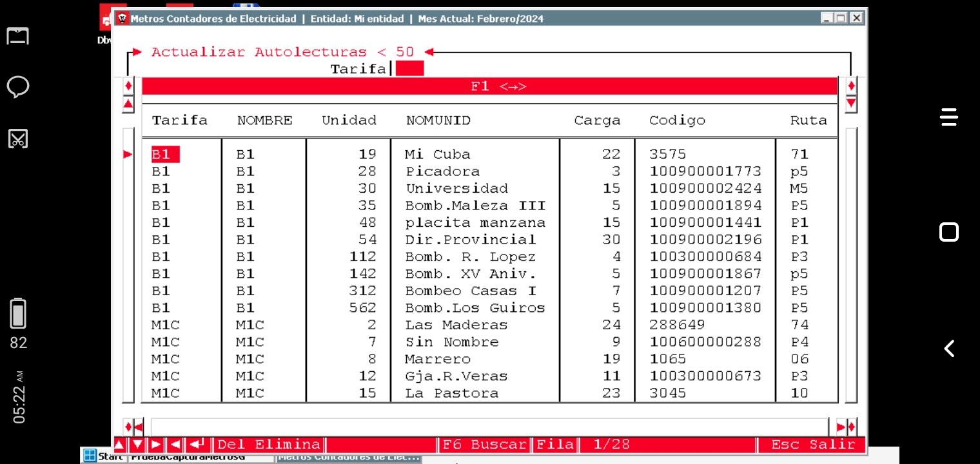Viewport: 980px width, 464px height.
Task: Click the red up triangle at top-left of grid
Action: coord(128,104)
